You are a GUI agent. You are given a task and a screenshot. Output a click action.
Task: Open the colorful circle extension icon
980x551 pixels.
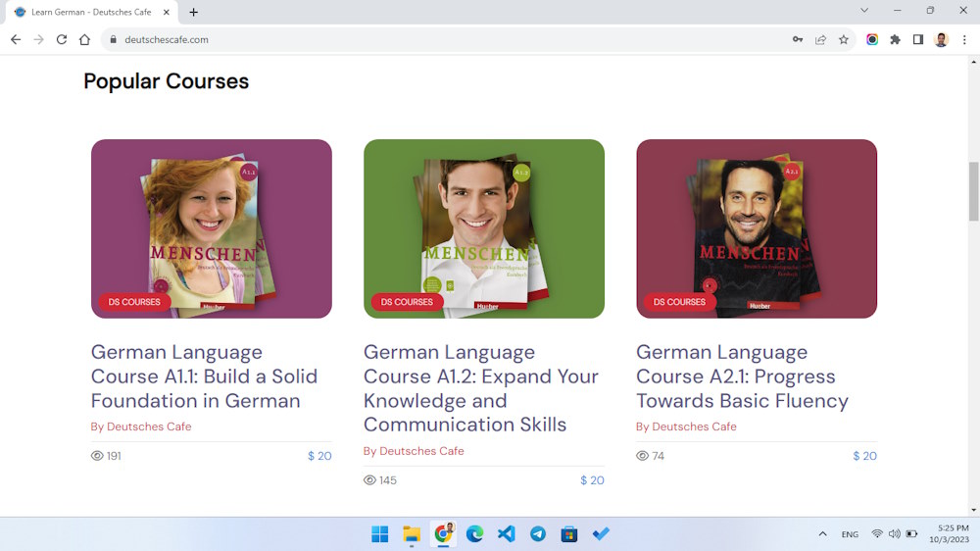[x=872, y=39]
